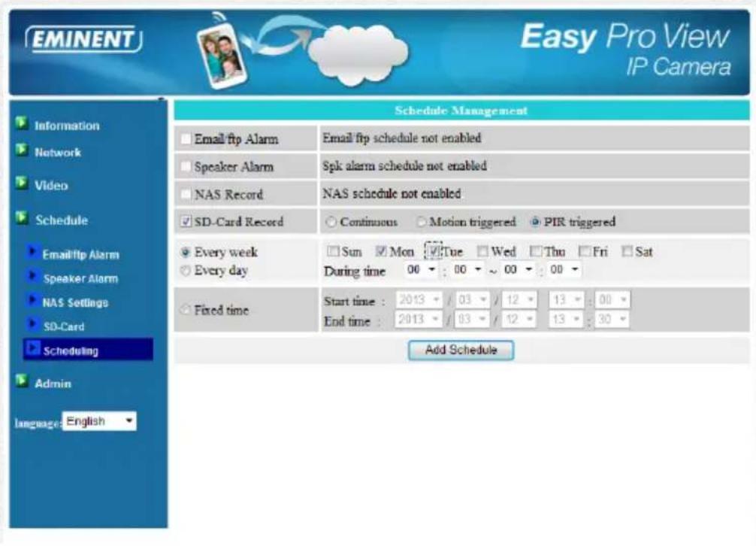
Task: Select the Scheduling page in sidebar
Action: point(71,351)
